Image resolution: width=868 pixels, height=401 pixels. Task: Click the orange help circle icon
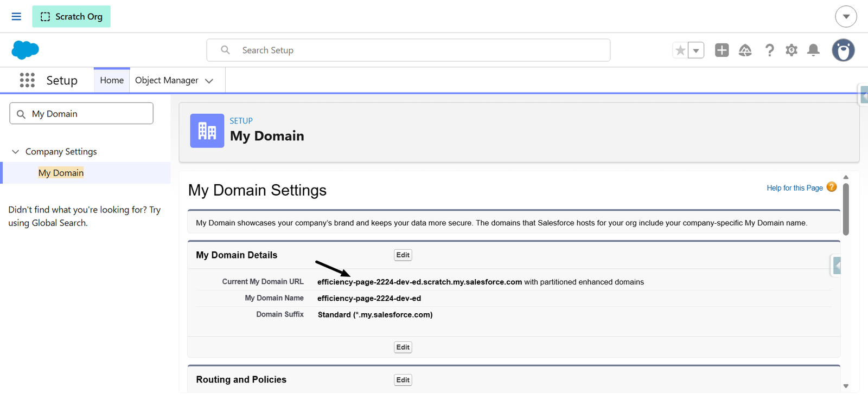pos(832,187)
